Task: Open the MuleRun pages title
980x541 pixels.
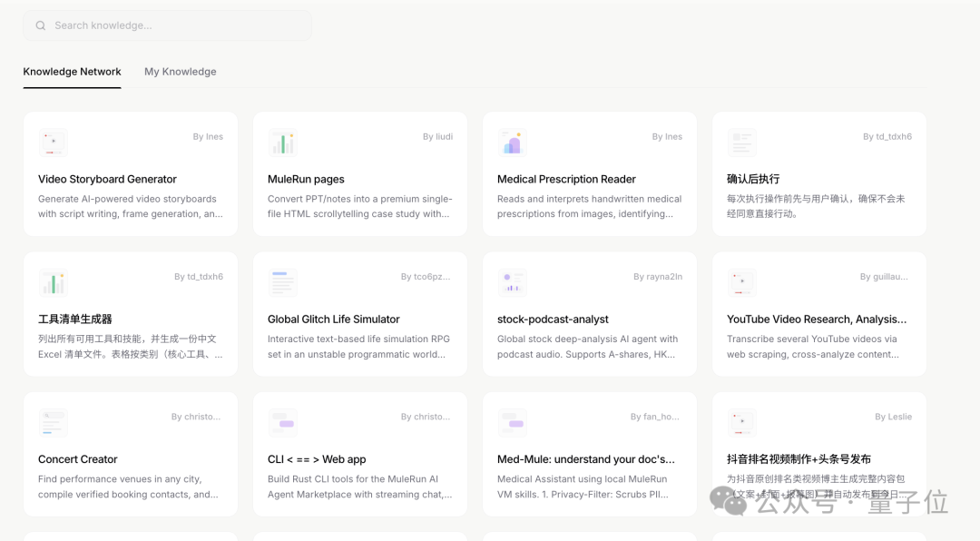Action: pyautogui.click(x=306, y=179)
